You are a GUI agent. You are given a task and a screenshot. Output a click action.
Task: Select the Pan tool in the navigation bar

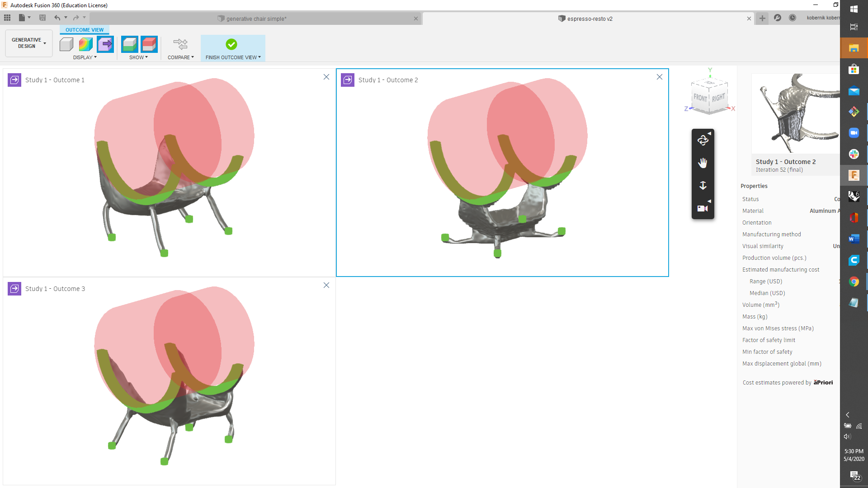pos(703,163)
